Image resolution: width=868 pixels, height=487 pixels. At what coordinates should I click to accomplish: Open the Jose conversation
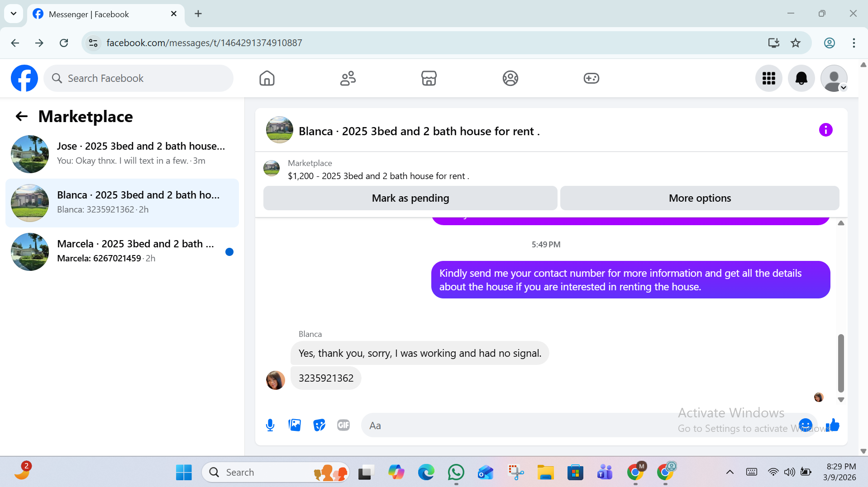point(122,154)
